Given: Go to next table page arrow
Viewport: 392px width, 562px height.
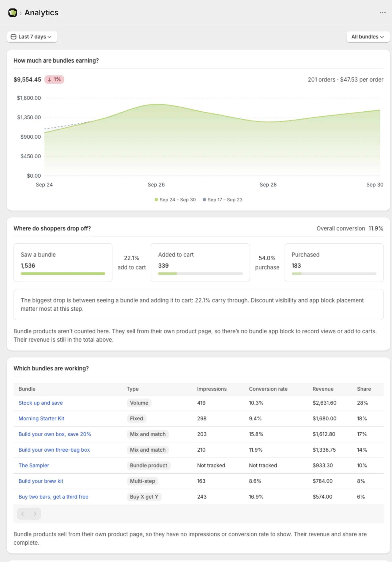Looking at the screenshot, I should point(35,514).
